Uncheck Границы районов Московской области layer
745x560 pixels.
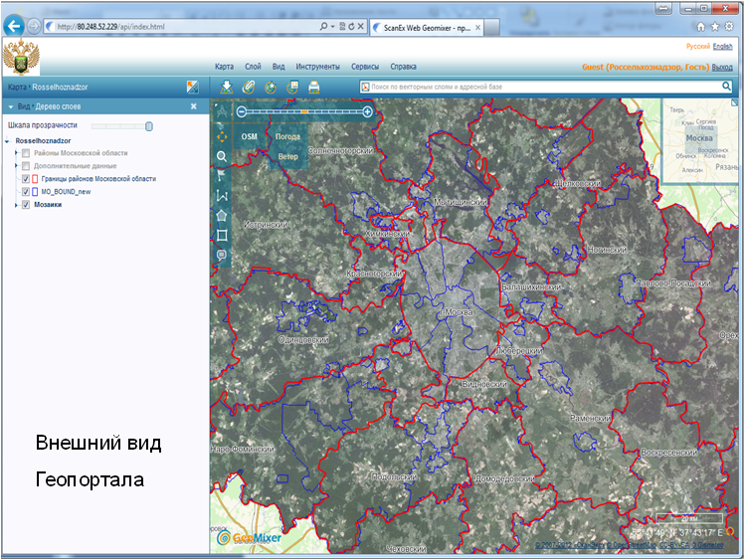26,179
